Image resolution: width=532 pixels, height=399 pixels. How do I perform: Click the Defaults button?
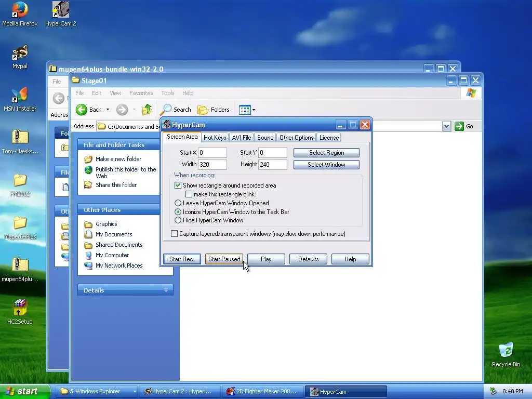308,259
